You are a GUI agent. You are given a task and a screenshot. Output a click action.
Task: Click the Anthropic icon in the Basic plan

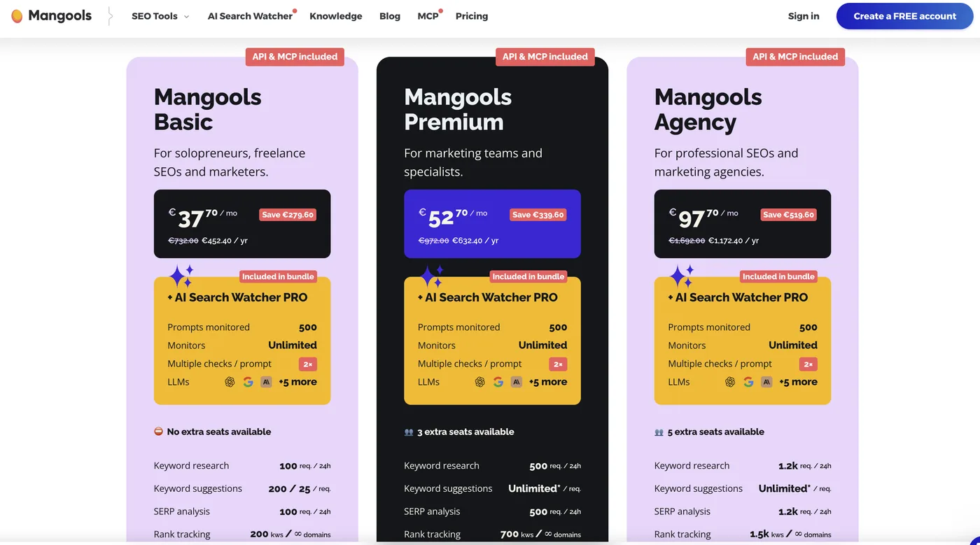[266, 382]
